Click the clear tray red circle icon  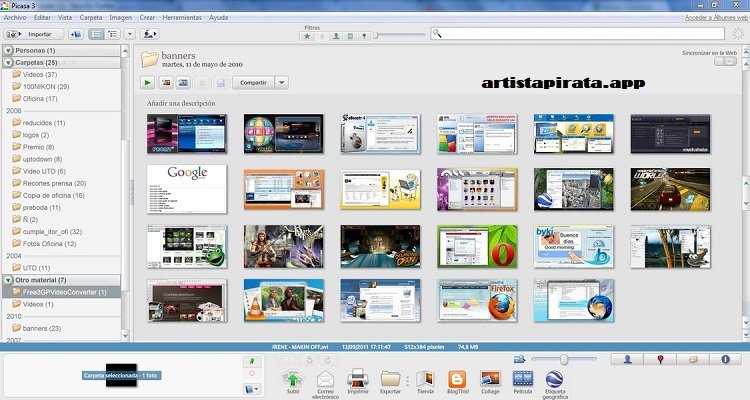(x=252, y=374)
